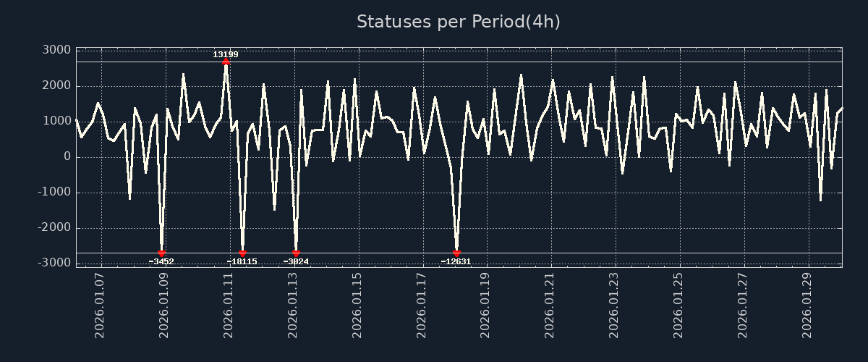
Task: Click the -3000 y-axis tick label
Action: [x=54, y=263]
